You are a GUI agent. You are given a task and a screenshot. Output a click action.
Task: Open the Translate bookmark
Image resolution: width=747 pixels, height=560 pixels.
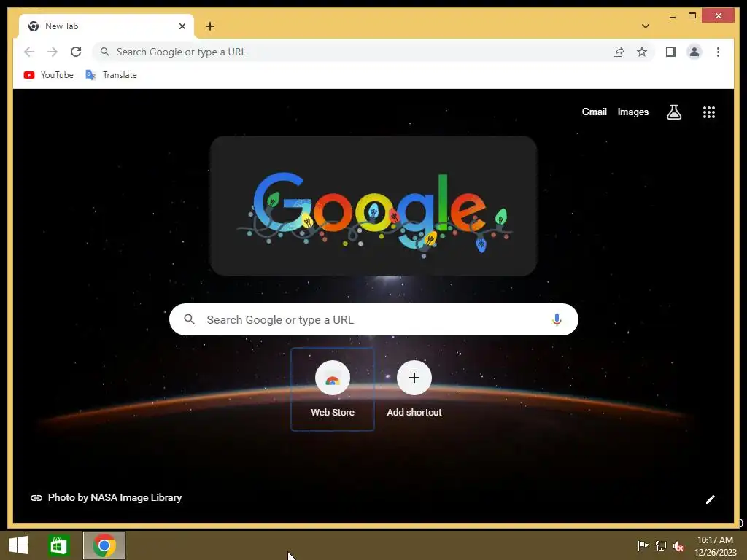coord(111,75)
